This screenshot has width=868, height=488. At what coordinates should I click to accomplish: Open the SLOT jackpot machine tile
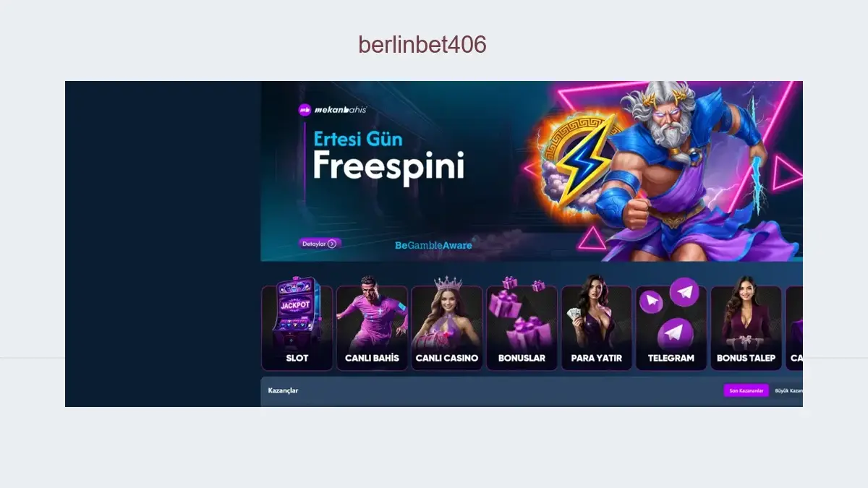297,328
